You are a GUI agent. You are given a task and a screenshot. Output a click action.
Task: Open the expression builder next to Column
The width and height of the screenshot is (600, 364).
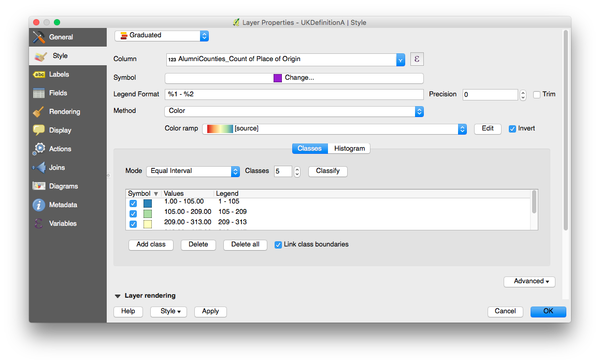point(417,59)
